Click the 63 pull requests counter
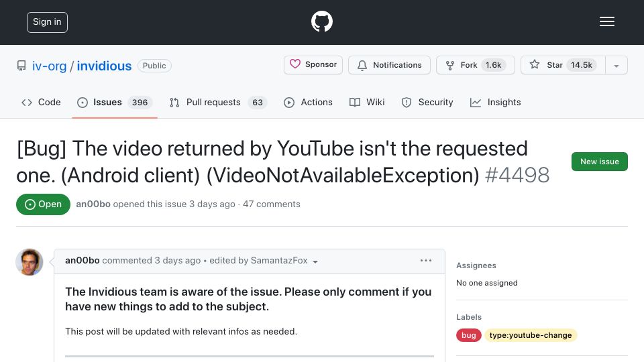This screenshot has width=644, height=362. click(x=258, y=102)
